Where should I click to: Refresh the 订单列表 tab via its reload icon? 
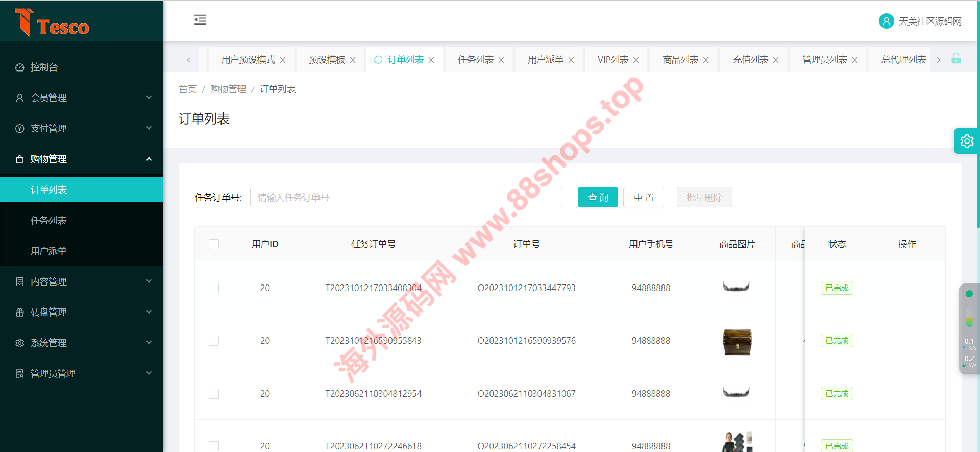tap(378, 60)
